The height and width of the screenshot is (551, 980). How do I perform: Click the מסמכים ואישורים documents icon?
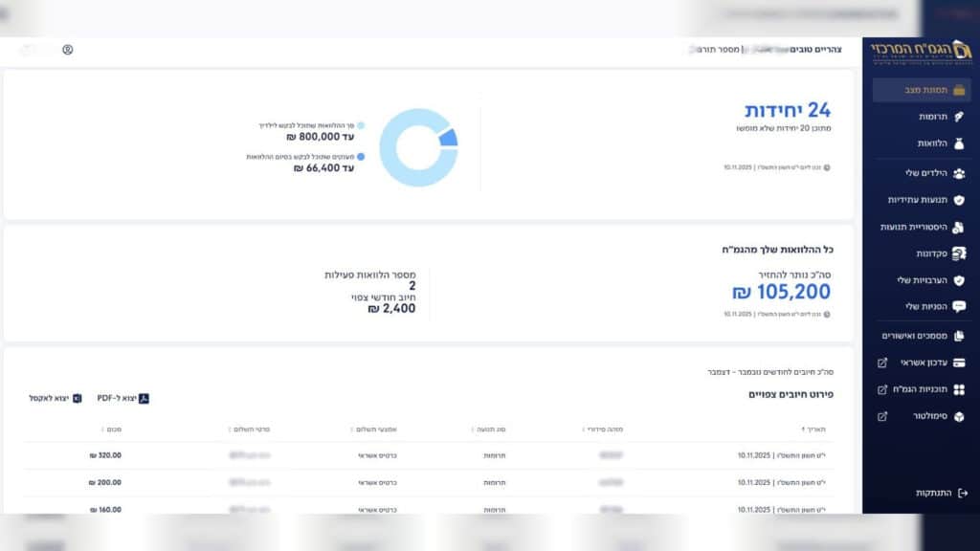(959, 336)
